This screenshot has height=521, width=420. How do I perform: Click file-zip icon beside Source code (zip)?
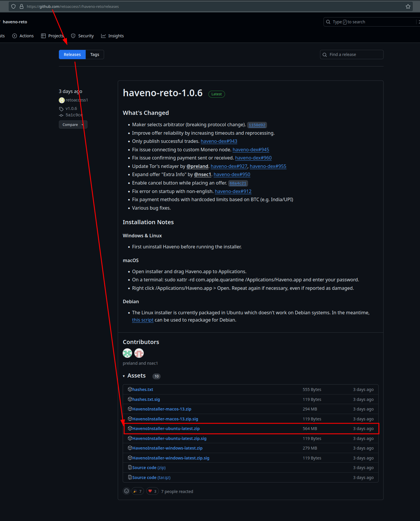(x=130, y=467)
